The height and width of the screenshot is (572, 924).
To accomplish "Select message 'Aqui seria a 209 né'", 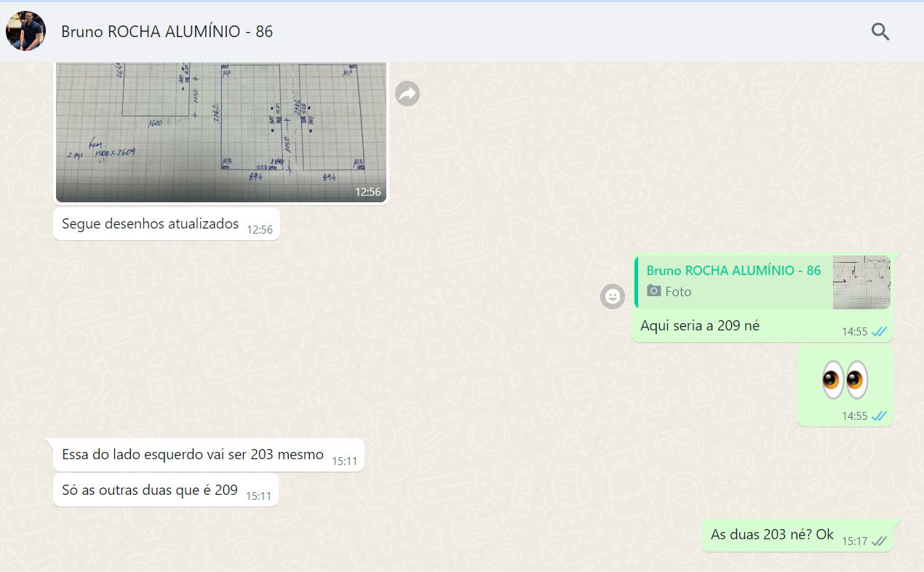I will [x=700, y=326].
